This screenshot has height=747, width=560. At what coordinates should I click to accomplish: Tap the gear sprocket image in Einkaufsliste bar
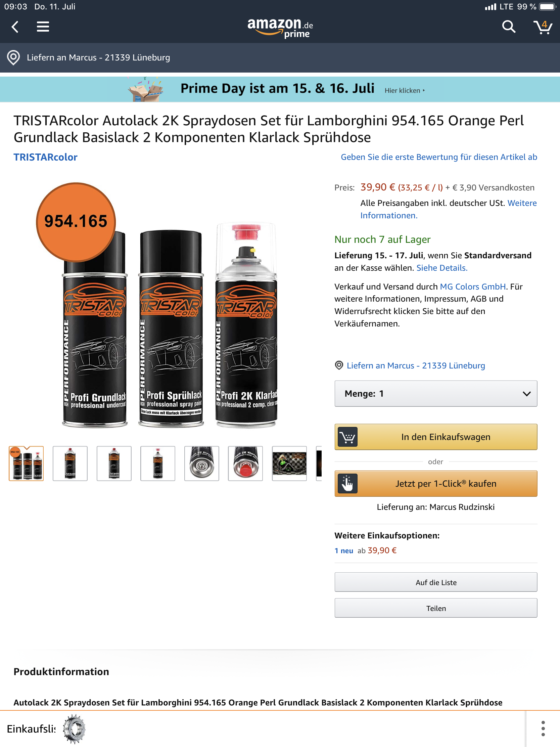tap(74, 729)
